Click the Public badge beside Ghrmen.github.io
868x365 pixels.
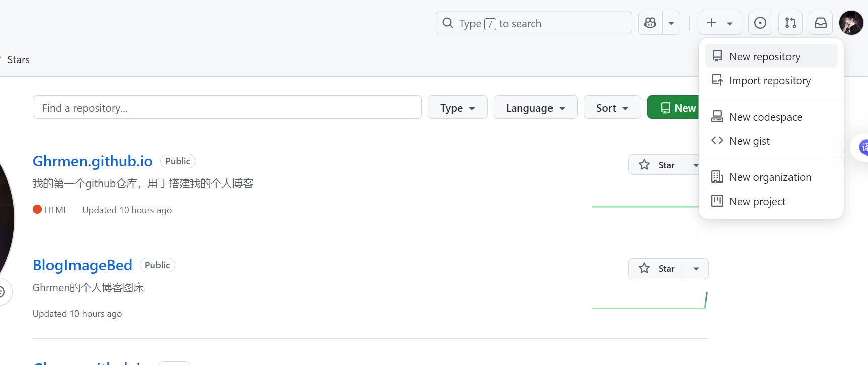tap(178, 161)
